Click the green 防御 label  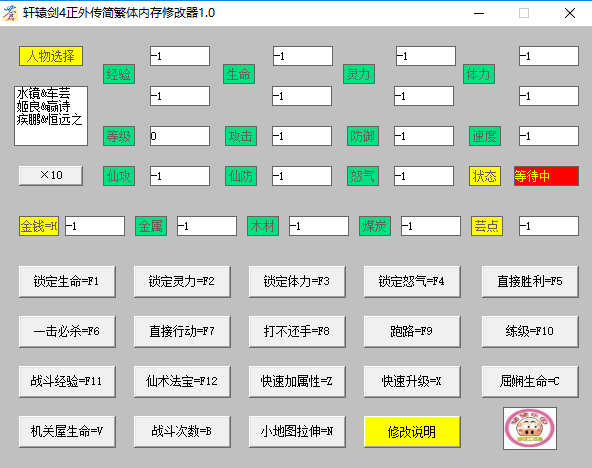coord(363,136)
